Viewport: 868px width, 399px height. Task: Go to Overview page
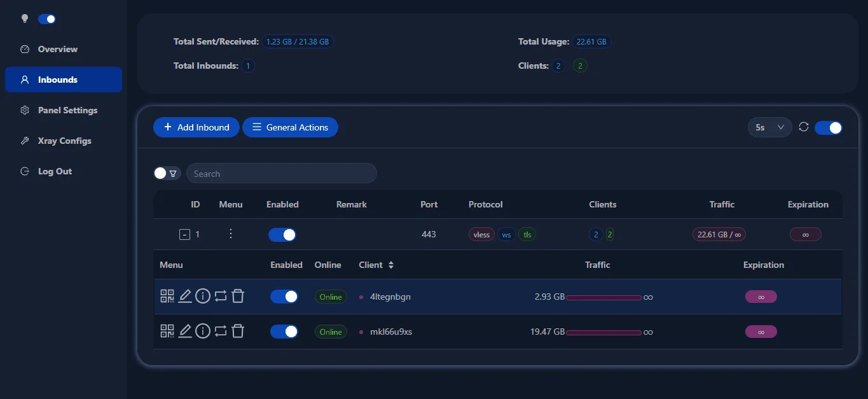coord(64,49)
